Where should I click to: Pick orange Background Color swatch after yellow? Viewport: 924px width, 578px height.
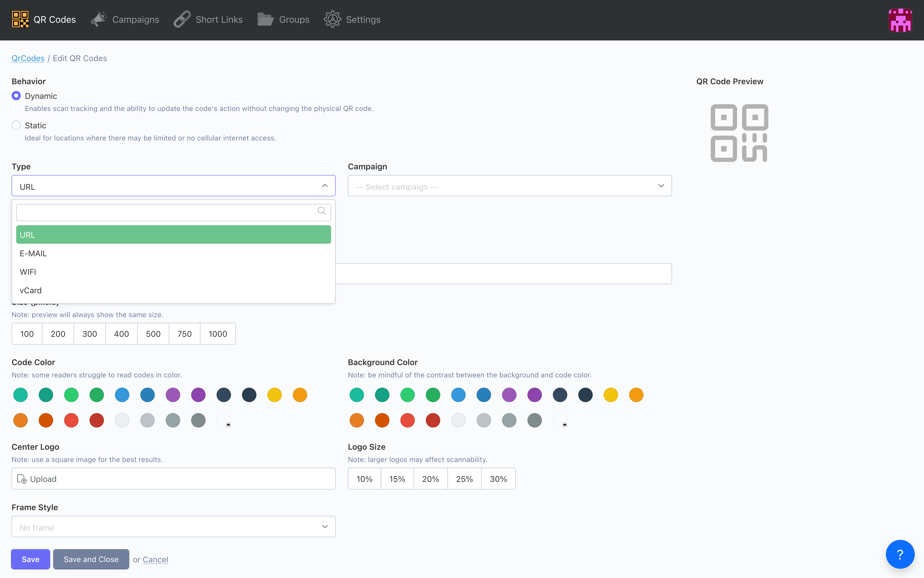(x=636, y=395)
